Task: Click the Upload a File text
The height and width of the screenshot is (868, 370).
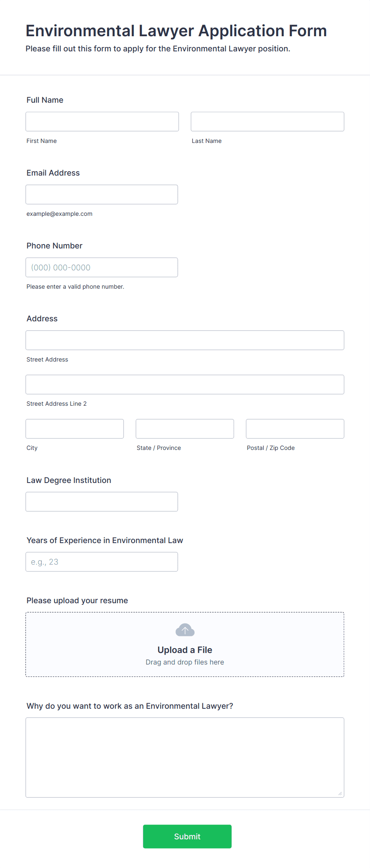Action: click(x=185, y=650)
